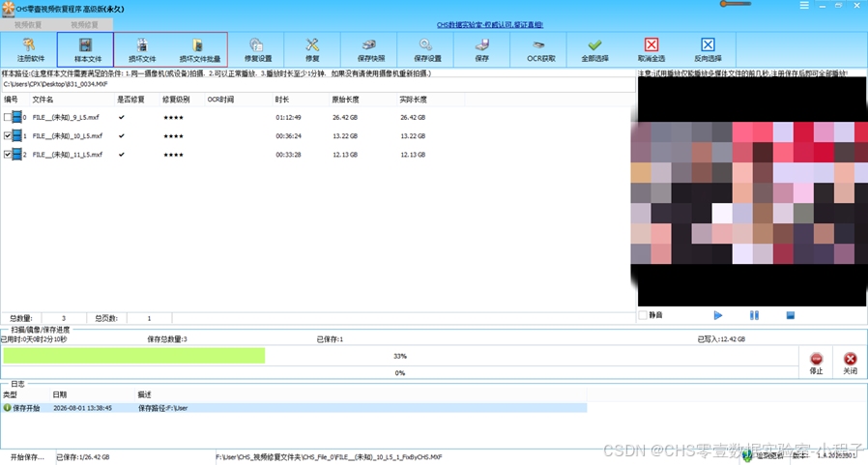Viewport: 868px width, 465px height.
Task: Enable the 静音 mute checkbox
Action: [x=643, y=315]
